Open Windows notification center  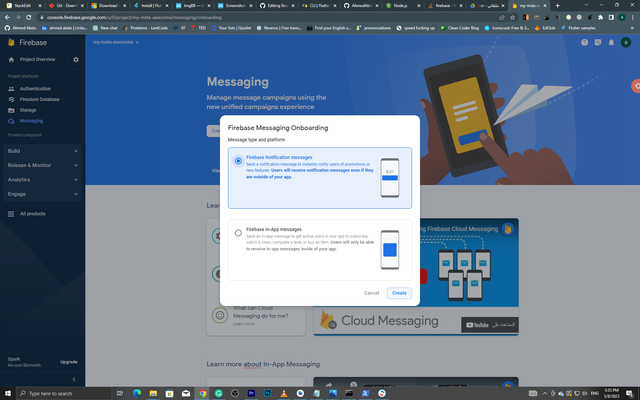tap(630, 393)
